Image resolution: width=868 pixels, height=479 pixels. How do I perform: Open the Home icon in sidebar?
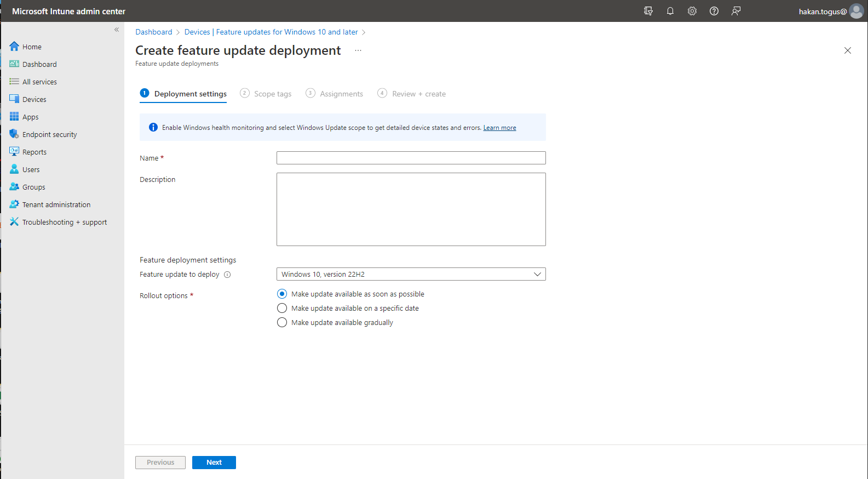point(14,47)
